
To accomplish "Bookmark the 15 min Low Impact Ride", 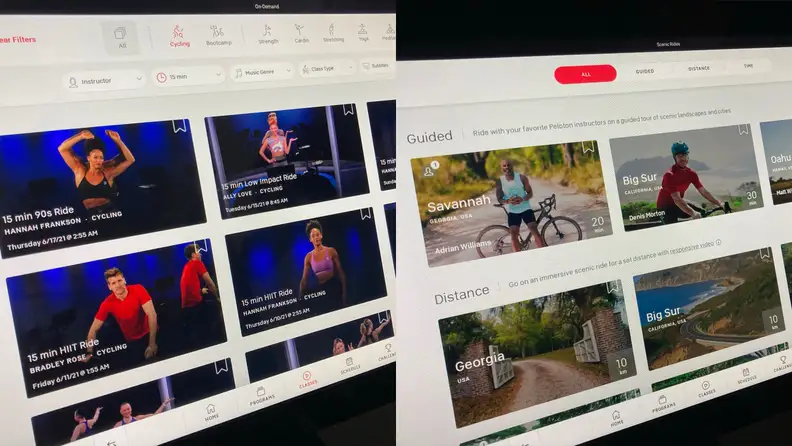I will 348,109.
